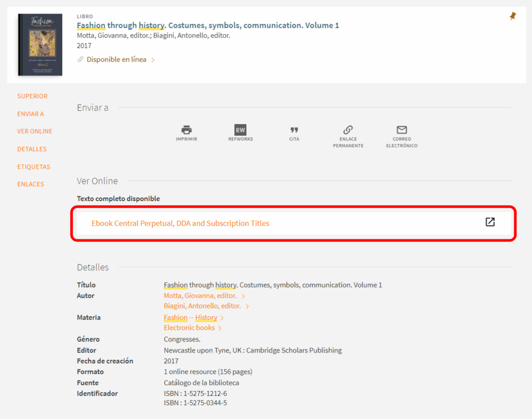
Task: Select Etiquetas in the side navigation
Action: pos(34,167)
